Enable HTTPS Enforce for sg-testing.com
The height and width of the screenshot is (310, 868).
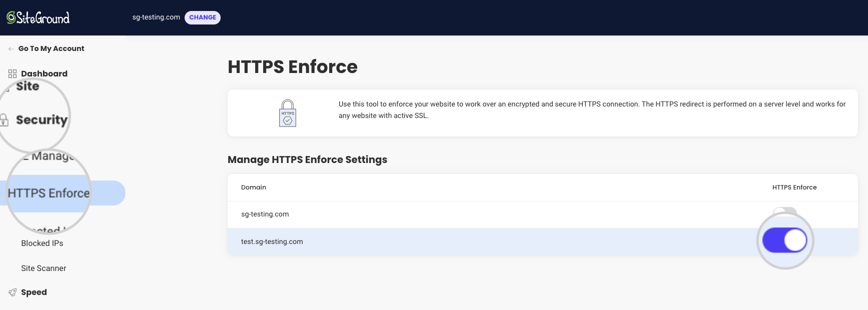[x=784, y=211]
